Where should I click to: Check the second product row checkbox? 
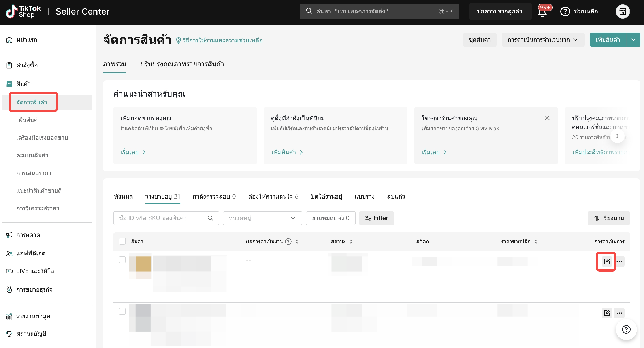[x=122, y=311]
